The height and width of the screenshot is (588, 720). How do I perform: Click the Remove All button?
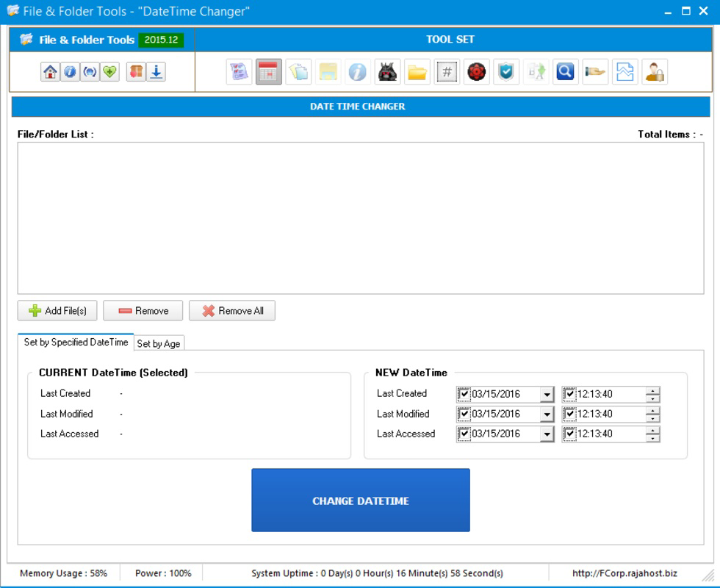pos(232,310)
